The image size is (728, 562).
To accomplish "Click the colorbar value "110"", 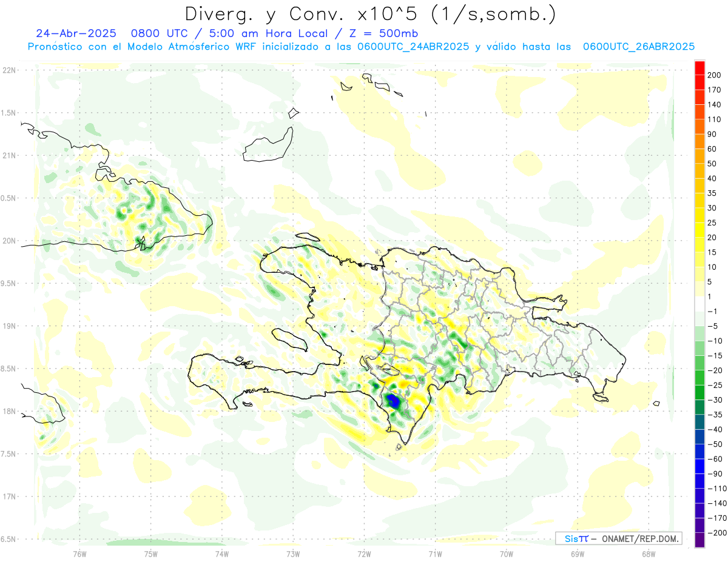I will (715, 119).
